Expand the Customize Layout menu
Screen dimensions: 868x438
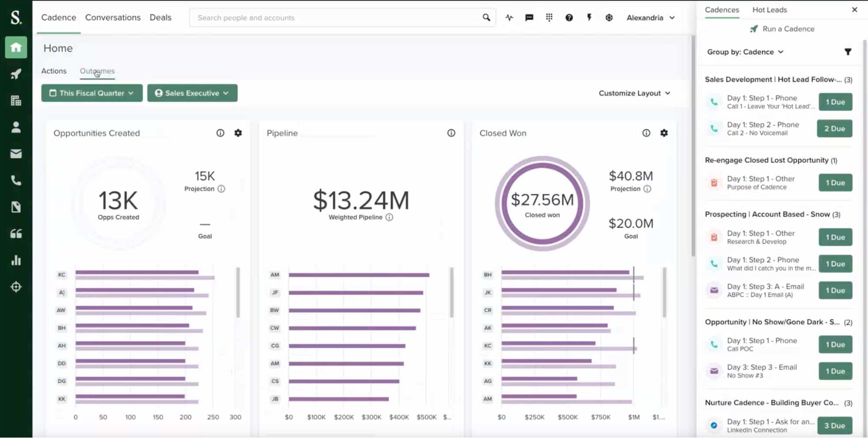(634, 93)
